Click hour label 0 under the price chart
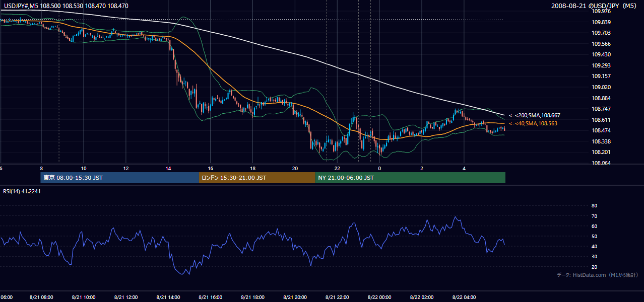The image size is (644, 302). click(x=380, y=168)
